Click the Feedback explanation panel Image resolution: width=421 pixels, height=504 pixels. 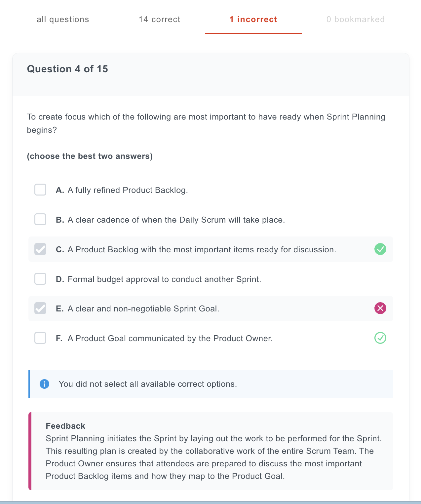point(211,451)
